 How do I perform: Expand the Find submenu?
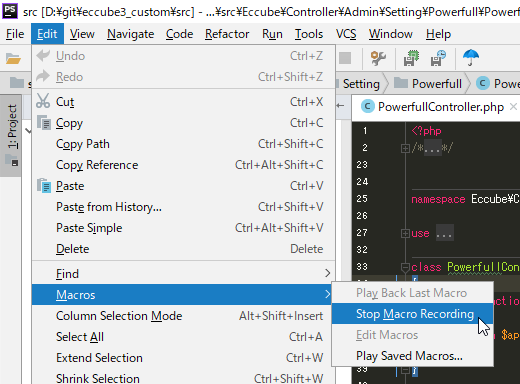pyautogui.click(x=183, y=274)
